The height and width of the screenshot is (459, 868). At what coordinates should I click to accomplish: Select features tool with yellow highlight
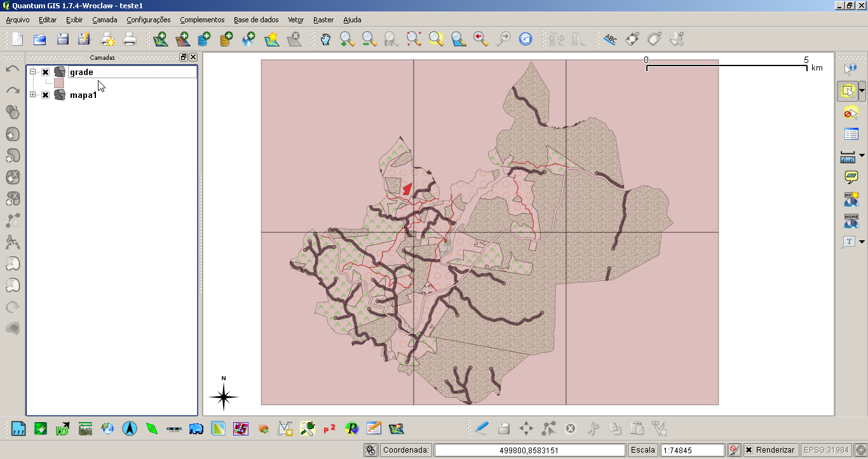click(848, 91)
